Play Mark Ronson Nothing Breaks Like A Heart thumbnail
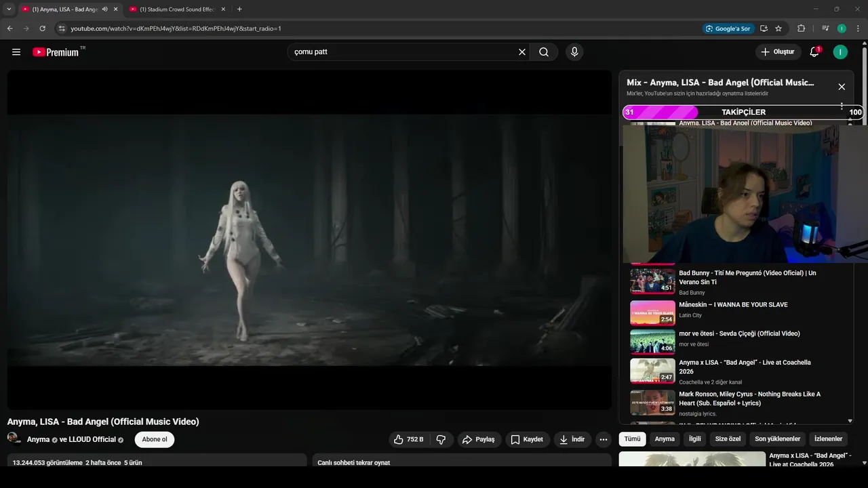 [652, 402]
